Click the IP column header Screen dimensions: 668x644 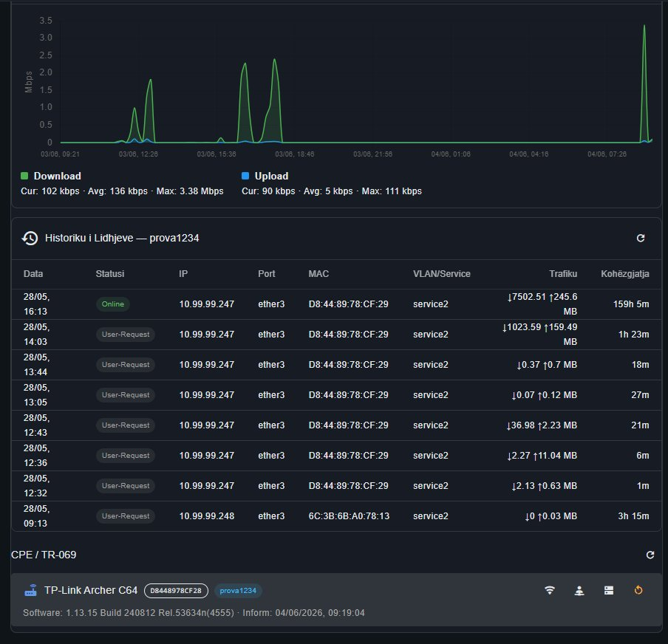pos(183,274)
